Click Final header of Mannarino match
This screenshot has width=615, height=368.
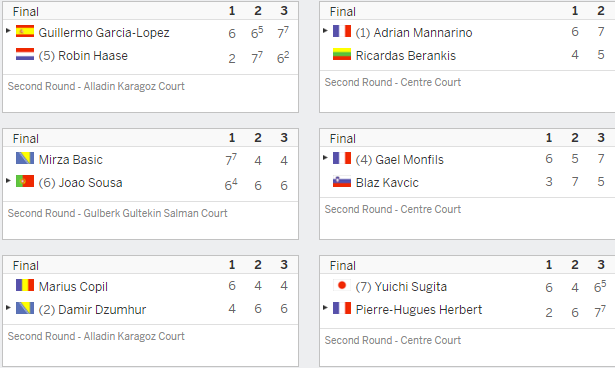pos(342,12)
